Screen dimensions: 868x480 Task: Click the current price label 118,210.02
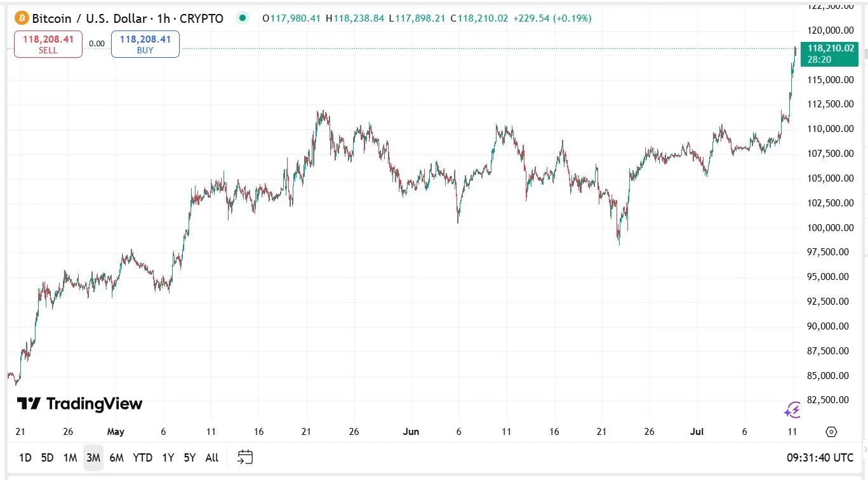830,48
